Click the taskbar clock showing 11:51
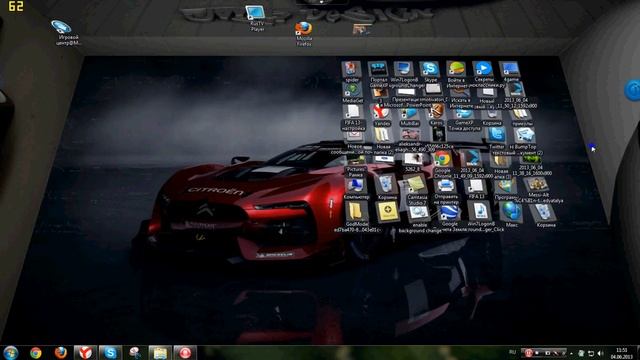Screen dimensions: 640x360 click(622, 353)
